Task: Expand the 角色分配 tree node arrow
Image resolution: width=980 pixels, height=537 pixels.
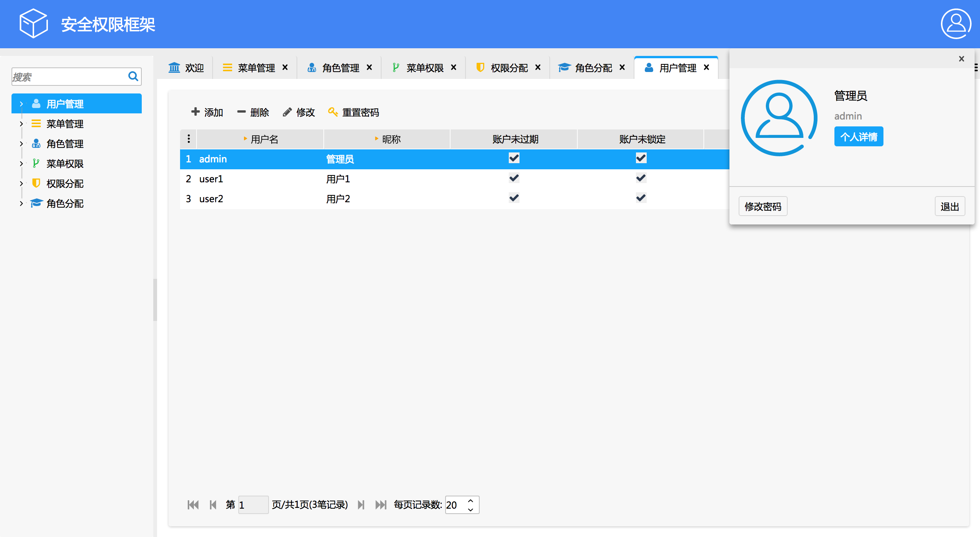Action: tap(21, 203)
